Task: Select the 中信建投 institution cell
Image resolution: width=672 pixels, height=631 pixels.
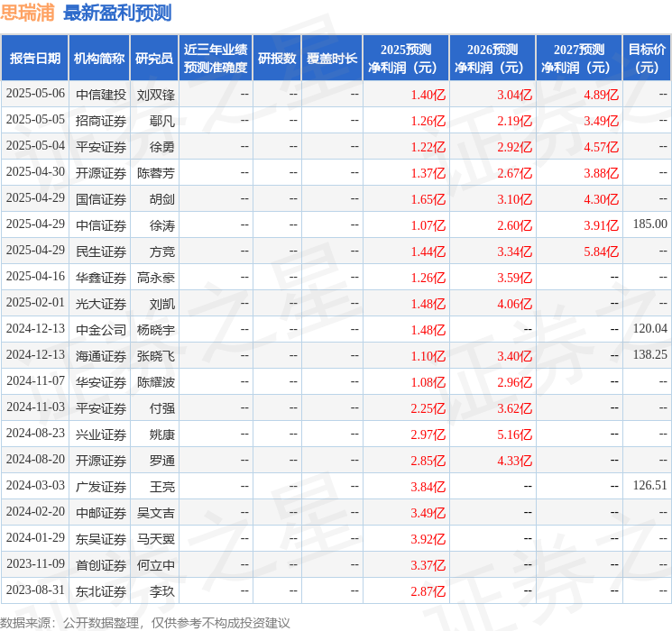Action: click(x=101, y=95)
